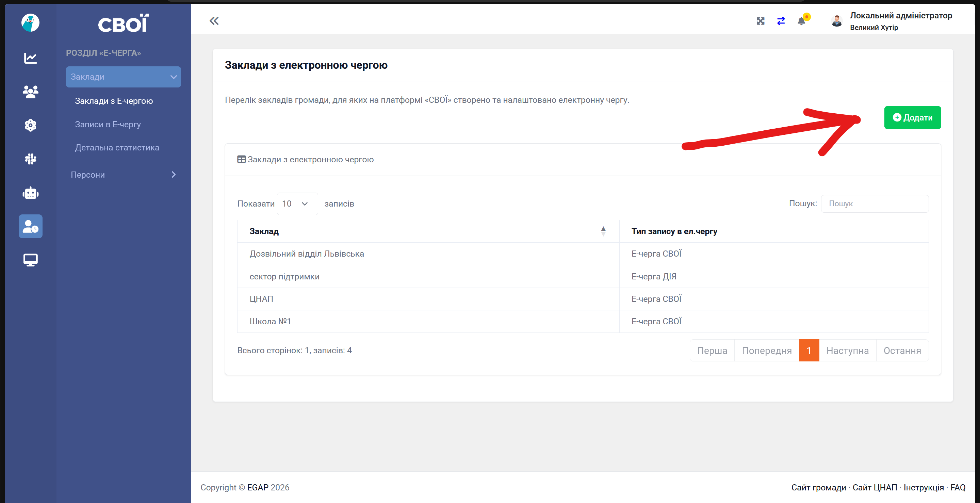Open the statistics chart sidebar icon
The width and height of the screenshot is (980, 503).
(x=30, y=58)
